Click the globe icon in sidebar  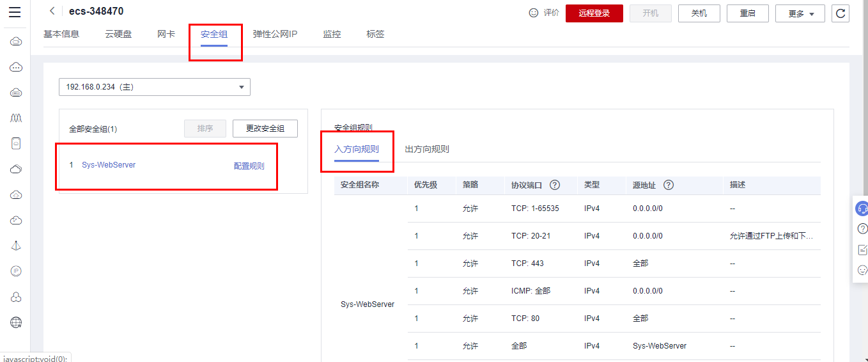[17, 322]
